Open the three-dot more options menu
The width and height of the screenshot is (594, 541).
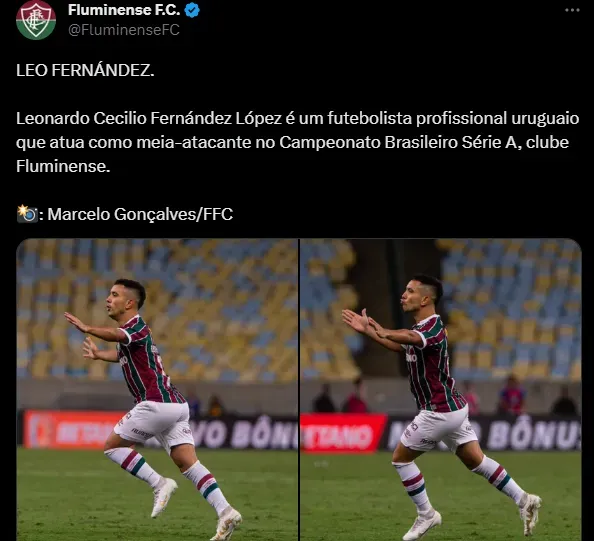572,10
